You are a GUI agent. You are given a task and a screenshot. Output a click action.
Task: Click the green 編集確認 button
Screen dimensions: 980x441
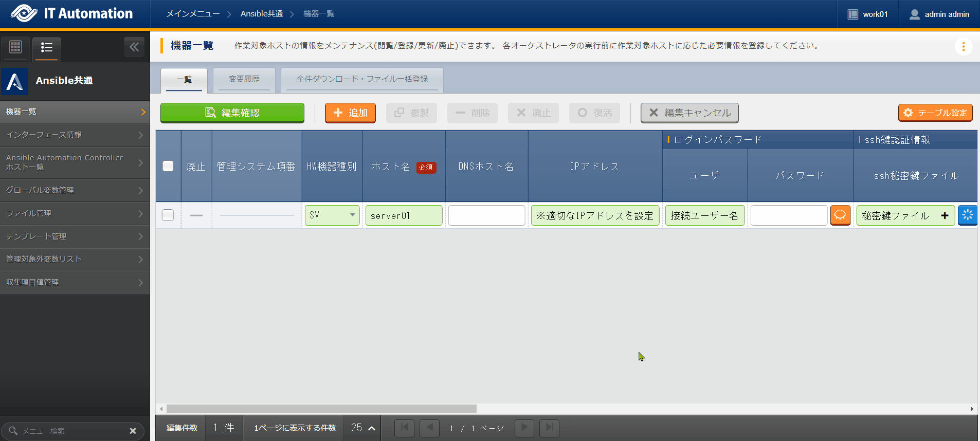(232, 113)
